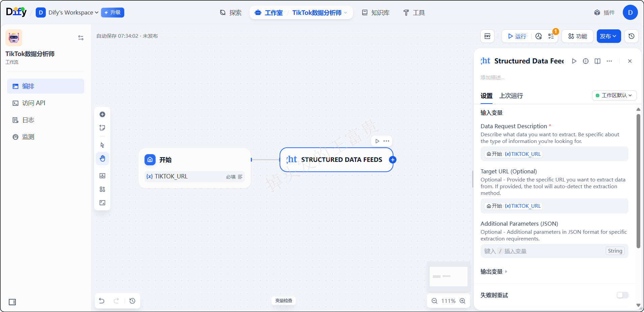Open the help book icon in panel
Image resolution: width=644 pixels, height=312 pixels.
point(598,61)
